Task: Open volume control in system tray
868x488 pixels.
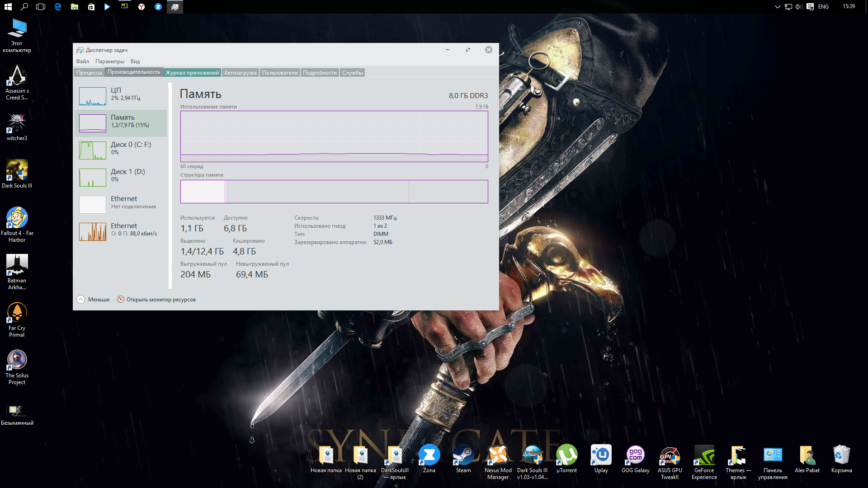Action: click(798, 7)
